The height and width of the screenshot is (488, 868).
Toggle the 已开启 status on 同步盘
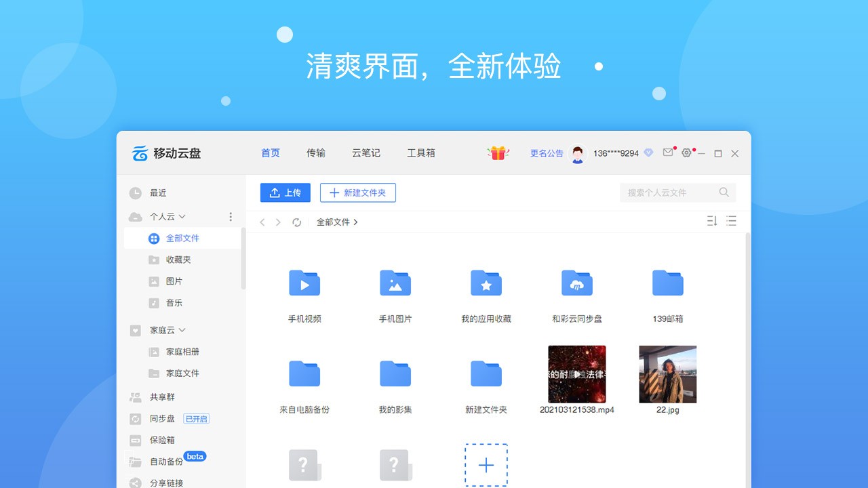(x=197, y=418)
